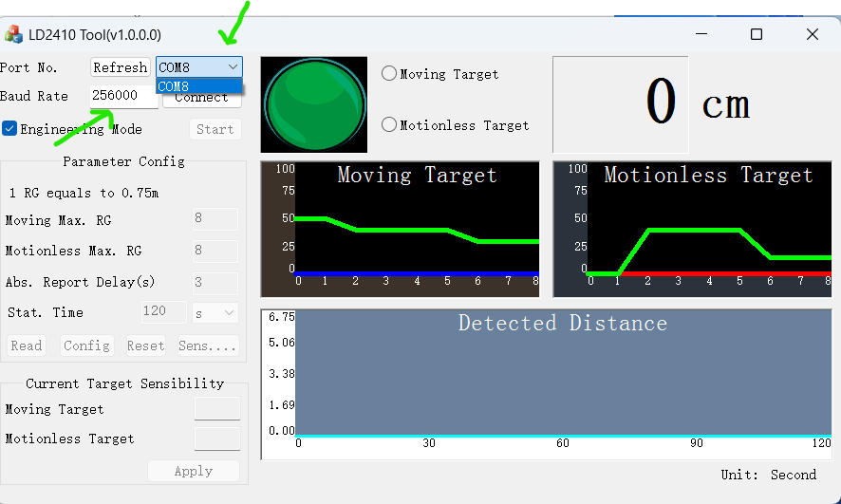Click the green status indicator light

coord(314,103)
